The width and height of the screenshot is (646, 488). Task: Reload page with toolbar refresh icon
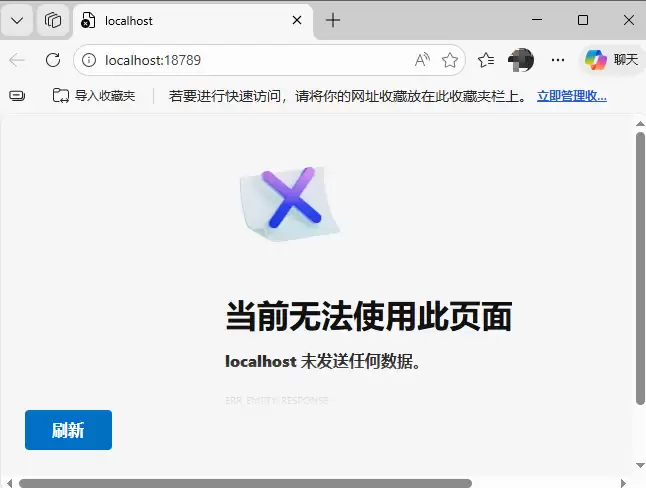(x=53, y=60)
